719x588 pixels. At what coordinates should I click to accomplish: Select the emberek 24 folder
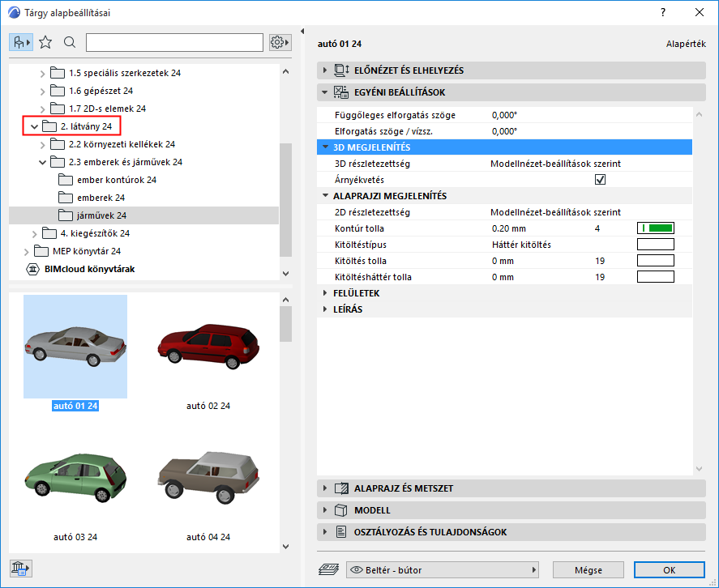coord(101,198)
